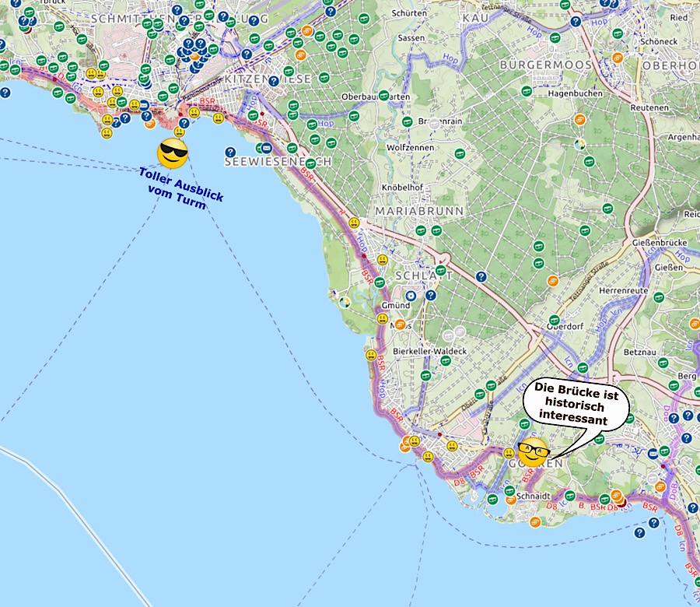Click the 'Die Brücke ist historisch interessant' speech bubble
This screenshot has width=700, height=607.
575,405
